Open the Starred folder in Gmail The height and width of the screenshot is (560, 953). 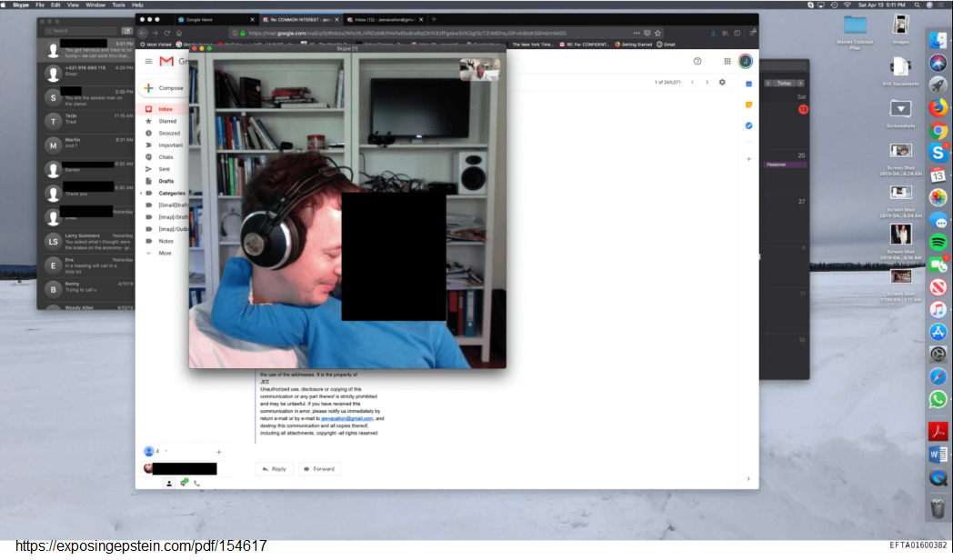click(x=167, y=122)
